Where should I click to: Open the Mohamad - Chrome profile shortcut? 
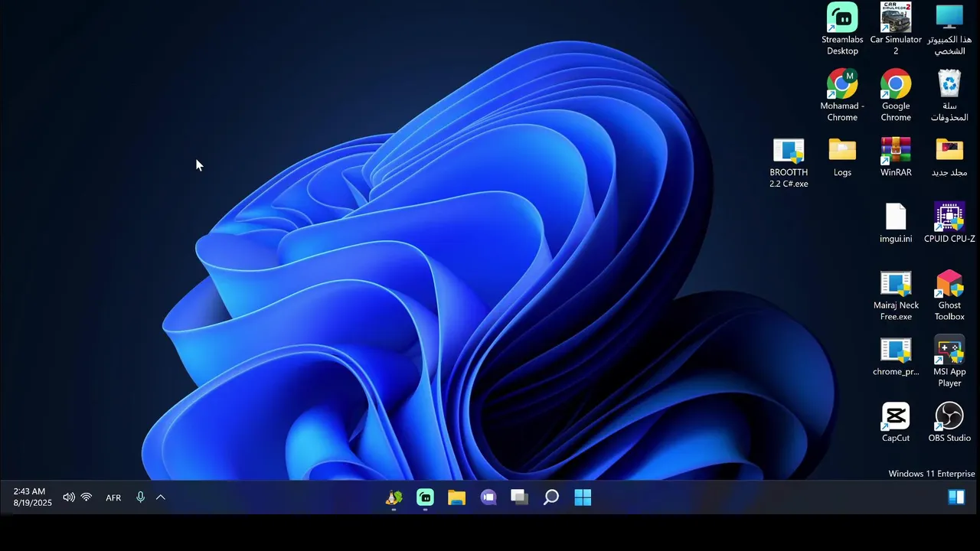point(842,96)
